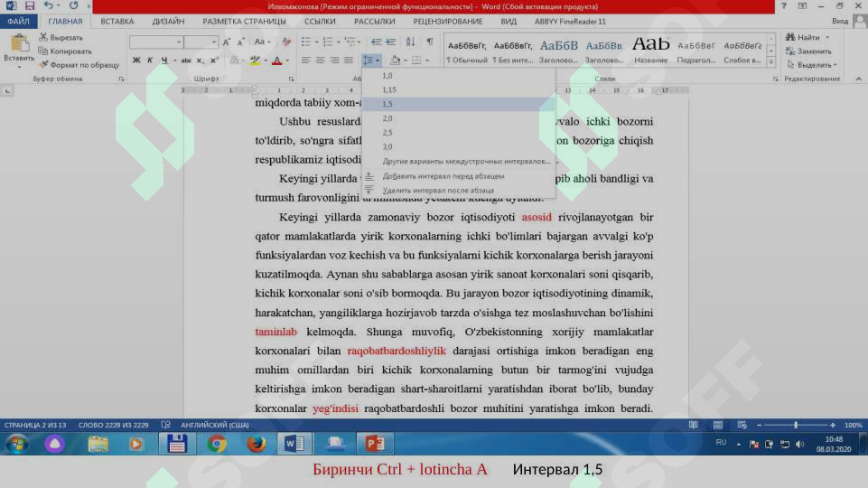Open the multilevel list button
Screen dimensions: 868x488
point(350,42)
